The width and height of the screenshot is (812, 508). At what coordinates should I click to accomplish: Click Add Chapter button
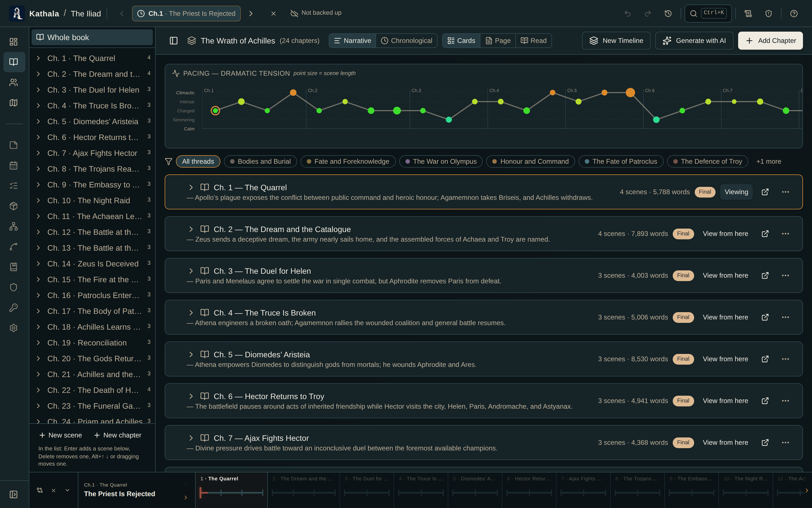pos(770,41)
